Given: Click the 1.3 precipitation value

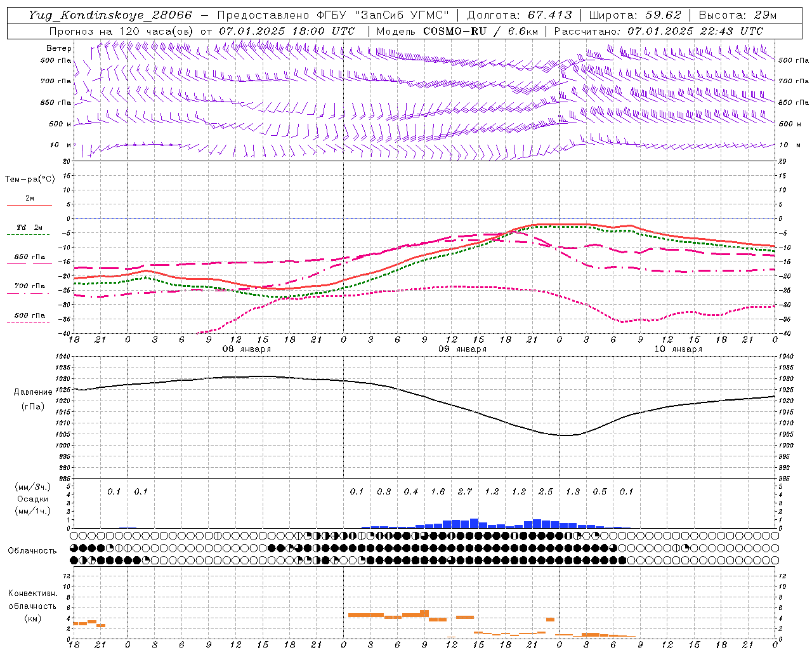Looking at the screenshot, I should [573, 492].
